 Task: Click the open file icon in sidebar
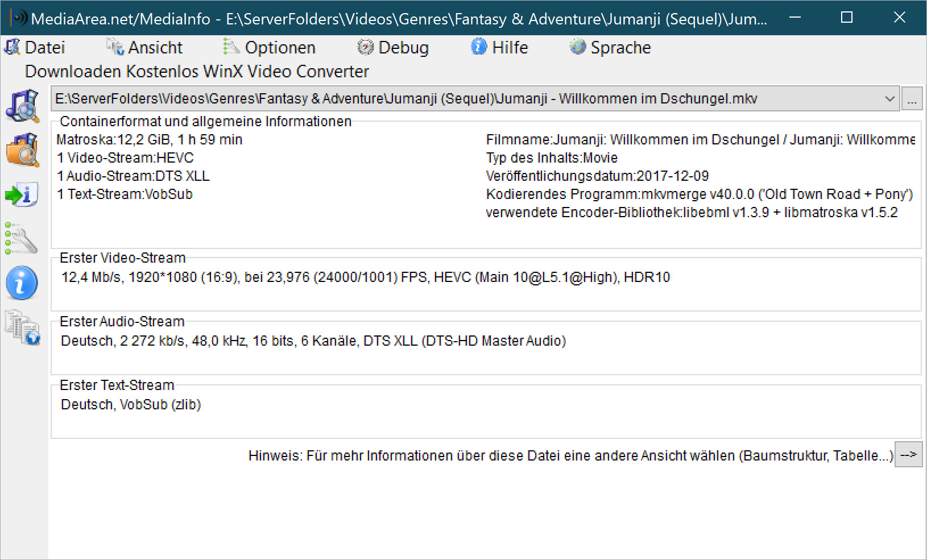pos(22,106)
